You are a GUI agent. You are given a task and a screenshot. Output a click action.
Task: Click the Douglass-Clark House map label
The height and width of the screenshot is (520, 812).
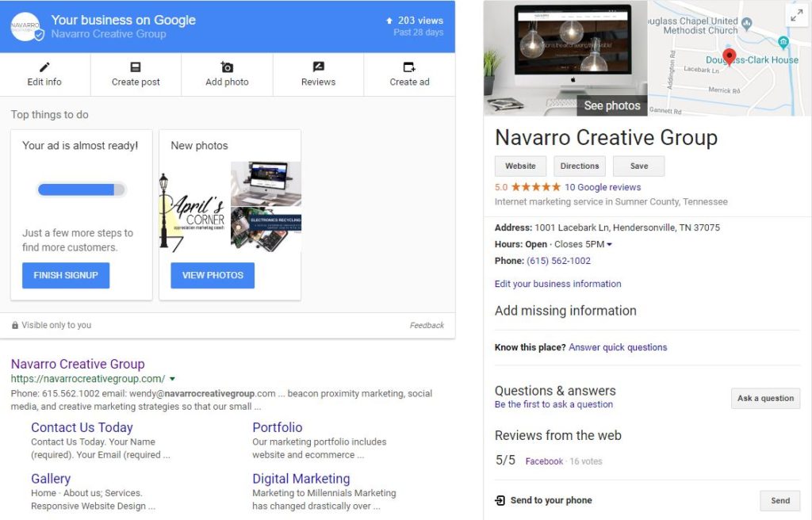pyautogui.click(x=752, y=60)
